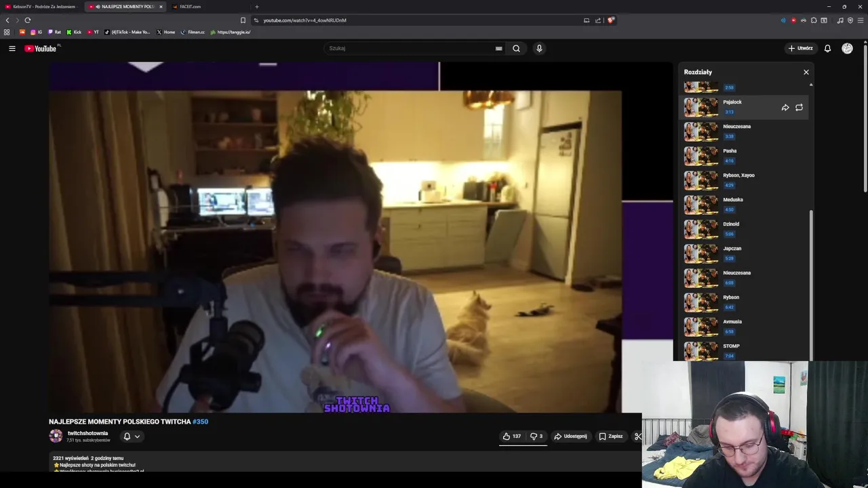Open YouTube notifications bell
868x488 pixels.
[827, 48]
